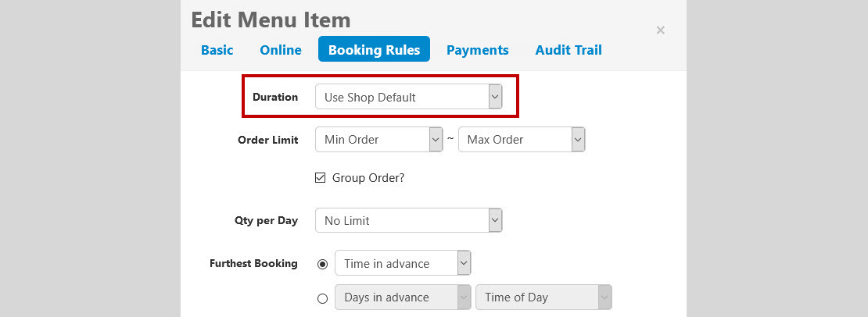
Task: Click the Furthest Booking label
Action: click(253, 263)
